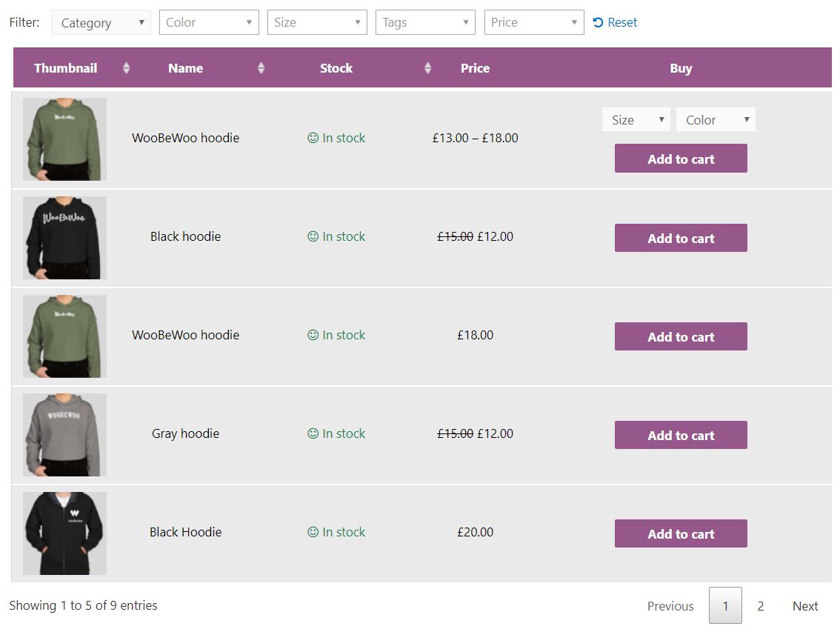Screen dimensions: 840x632
Task: Click the sort icon on the Thumbnail column
Action: click(x=126, y=67)
